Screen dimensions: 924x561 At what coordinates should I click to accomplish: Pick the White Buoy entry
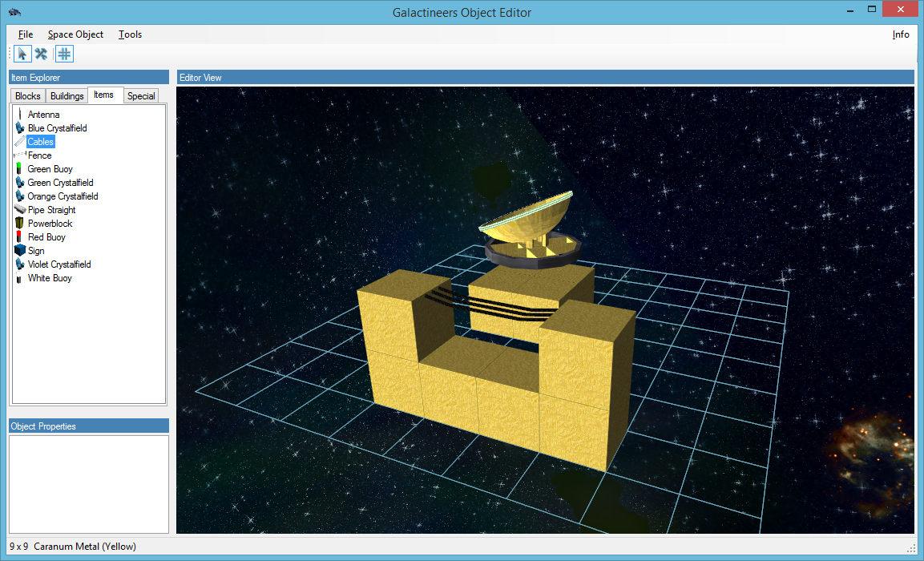pyautogui.click(x=50, y=278)
